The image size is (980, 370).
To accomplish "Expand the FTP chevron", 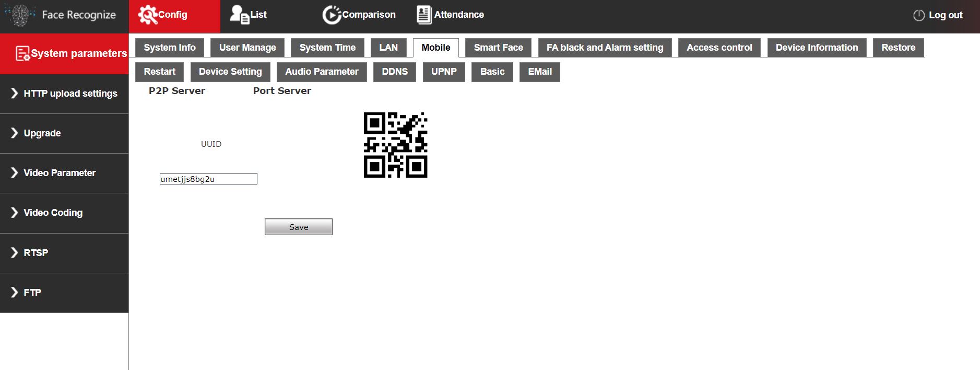I will click(x=15, y=292).
